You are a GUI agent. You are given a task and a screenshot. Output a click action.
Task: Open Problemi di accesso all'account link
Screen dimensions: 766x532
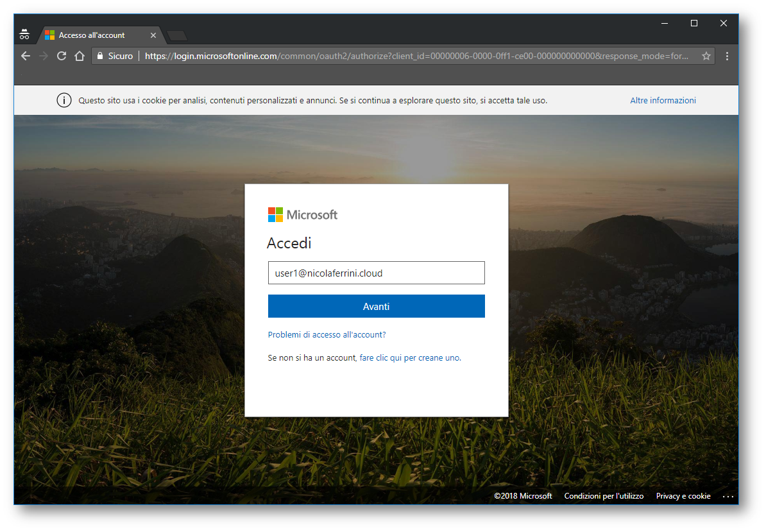[x=327, y=334]
